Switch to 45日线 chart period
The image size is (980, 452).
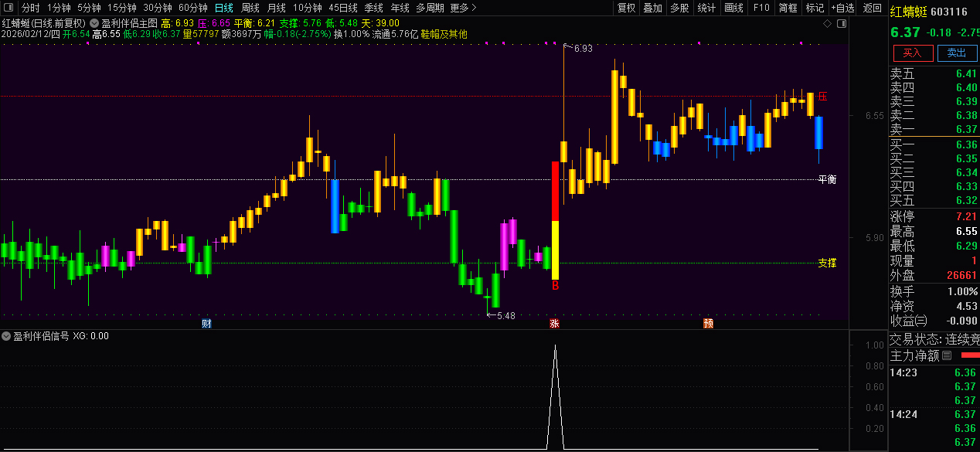point(344,8)
